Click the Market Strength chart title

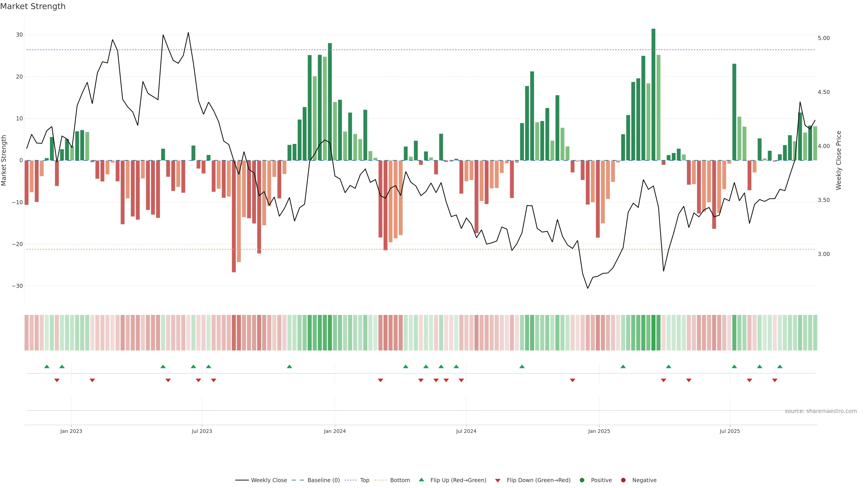33,6
